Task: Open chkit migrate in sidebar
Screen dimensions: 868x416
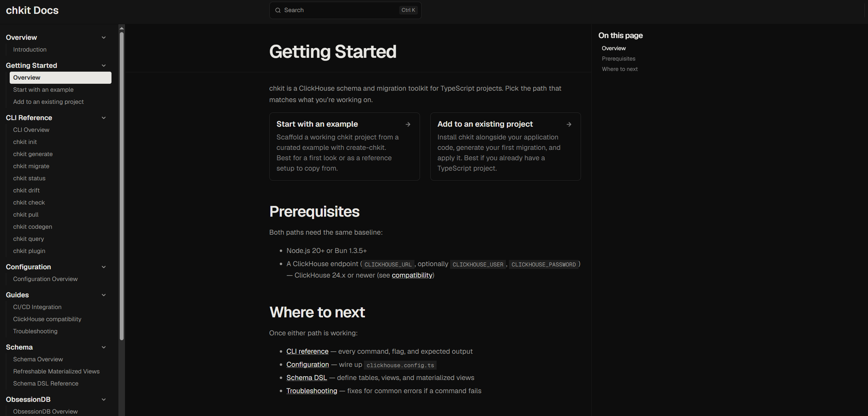Action: [31, 166]
